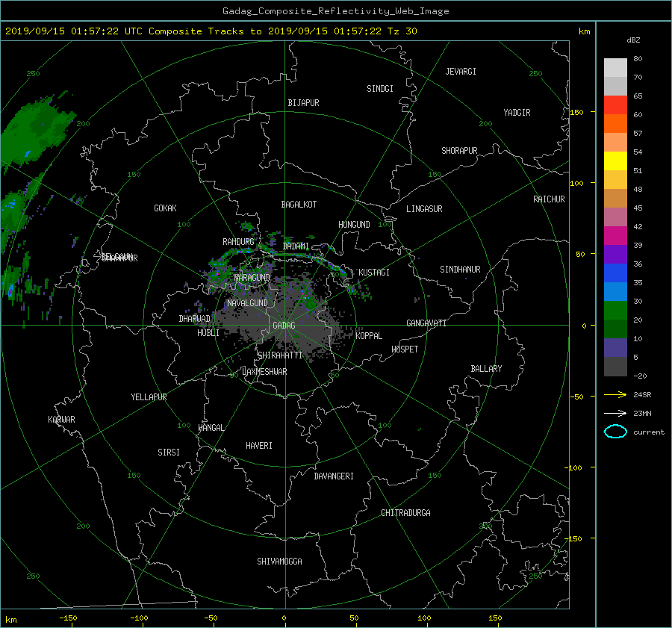Click the JEVARGI city label

[x=461, y=72]
